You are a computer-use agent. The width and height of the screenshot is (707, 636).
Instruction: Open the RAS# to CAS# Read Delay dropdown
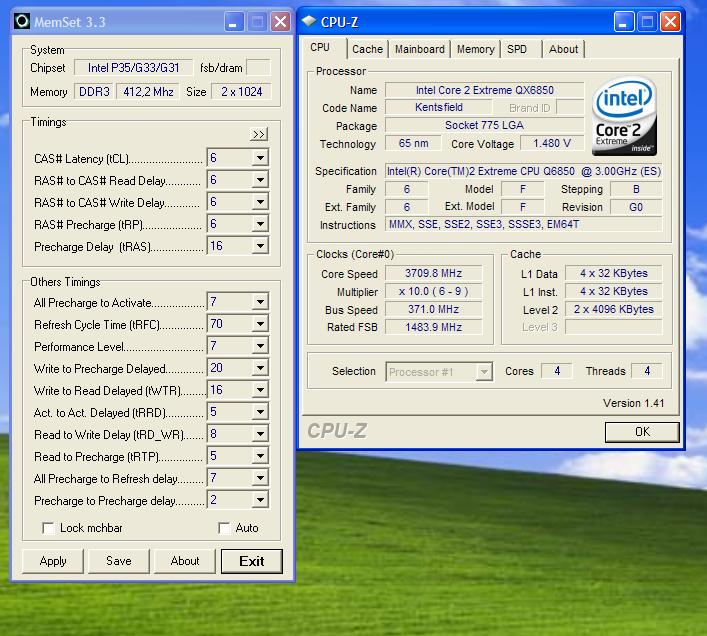click(x=260, y=180)
